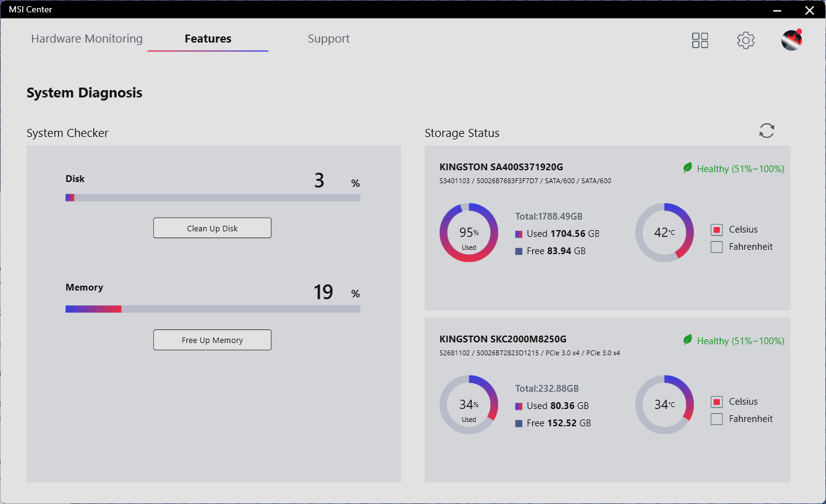The height and width of the screenshot is (504, 826).
Task: Click the Disk usage progress bar
Action: (x=213, y=198)
